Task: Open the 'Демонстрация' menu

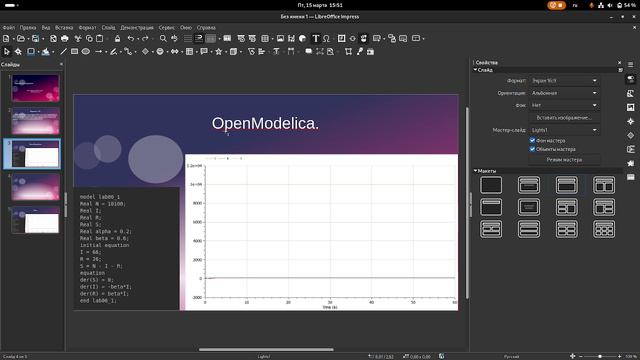Action: pos(137,27)
